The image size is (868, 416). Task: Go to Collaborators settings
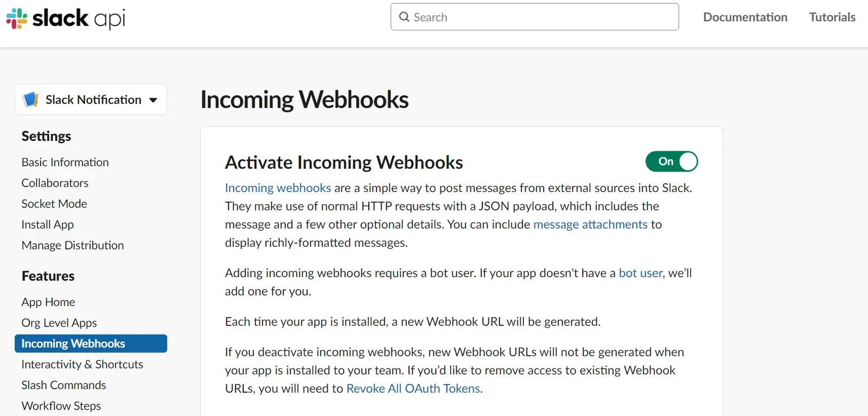(x=55, y=183)
